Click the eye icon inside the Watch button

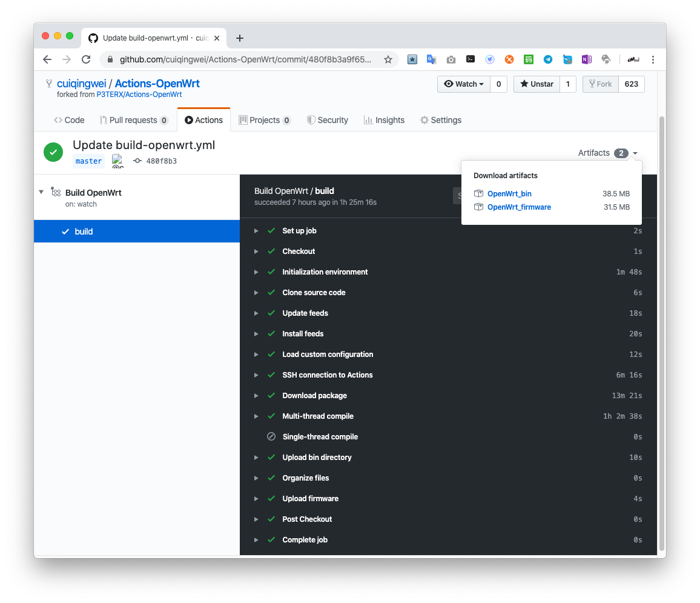pyautogui.click(x=449, y=84)
